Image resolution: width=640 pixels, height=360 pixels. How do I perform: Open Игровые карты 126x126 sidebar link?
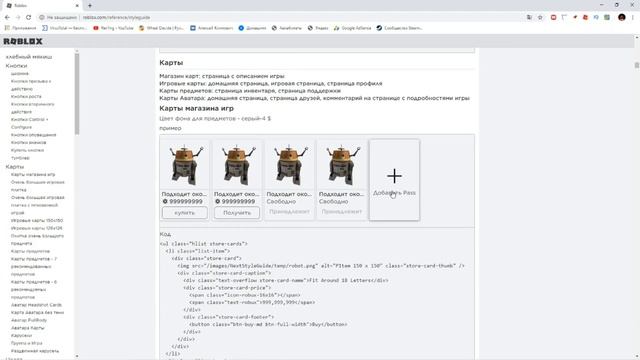(x=37, y=228)
